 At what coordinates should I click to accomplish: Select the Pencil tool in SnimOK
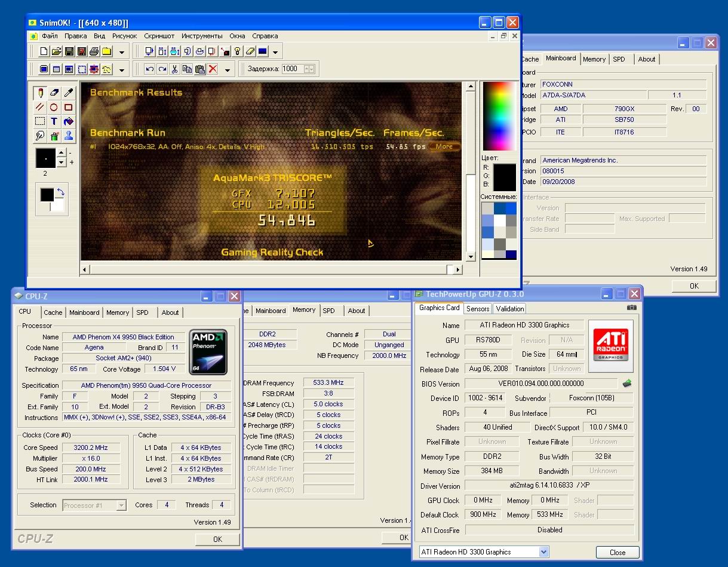tap(40, 93)
